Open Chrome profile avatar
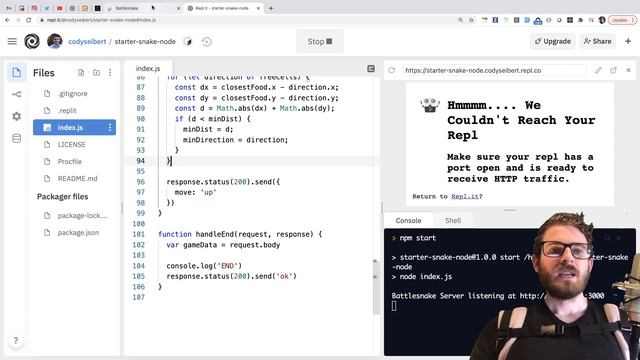Image resolution: width=640 pixels, height=360 pixels. tap(602, 20)
